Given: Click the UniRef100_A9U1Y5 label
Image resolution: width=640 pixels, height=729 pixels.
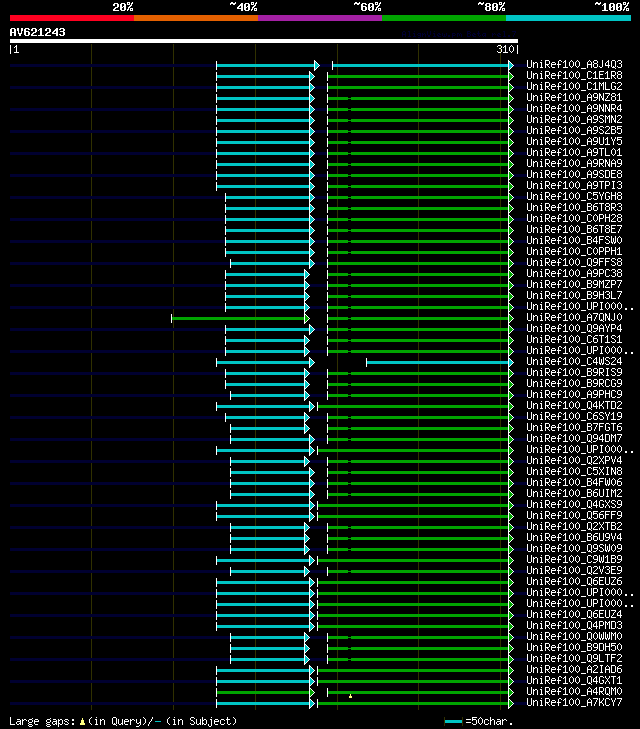Looking at the screenshot, I should (574, 141).
